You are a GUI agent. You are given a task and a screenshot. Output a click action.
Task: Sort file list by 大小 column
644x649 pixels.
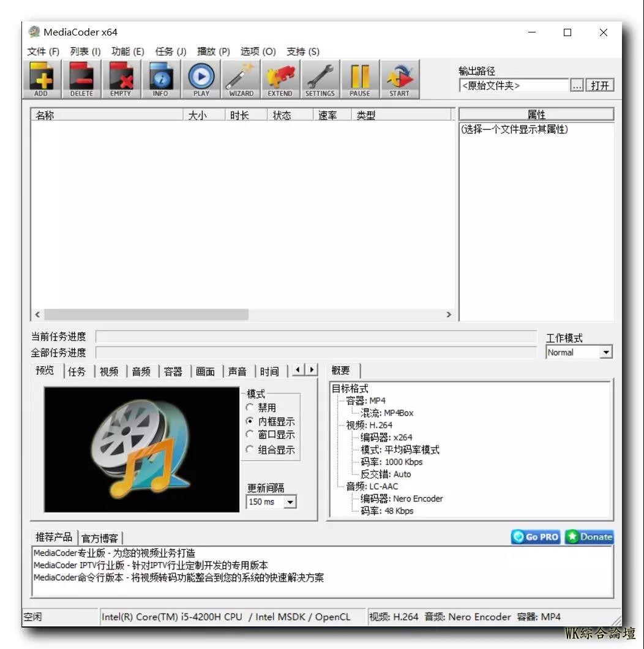point(204,115)
